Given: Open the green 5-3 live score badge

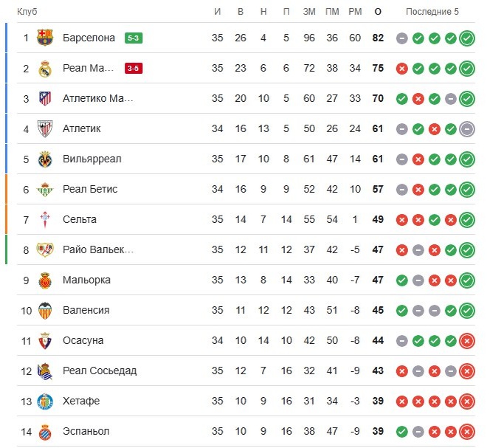Looking at the screenshot, I should tap(134, 38).
